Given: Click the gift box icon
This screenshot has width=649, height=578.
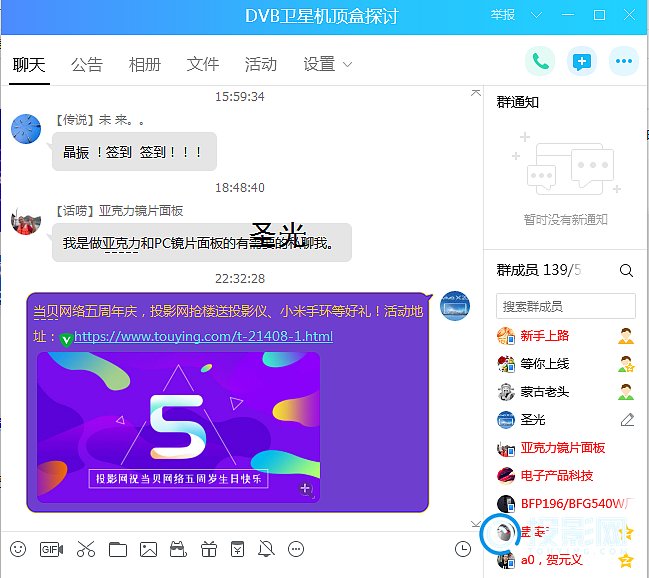Looking at the screenshot, I should coord(209,549).
